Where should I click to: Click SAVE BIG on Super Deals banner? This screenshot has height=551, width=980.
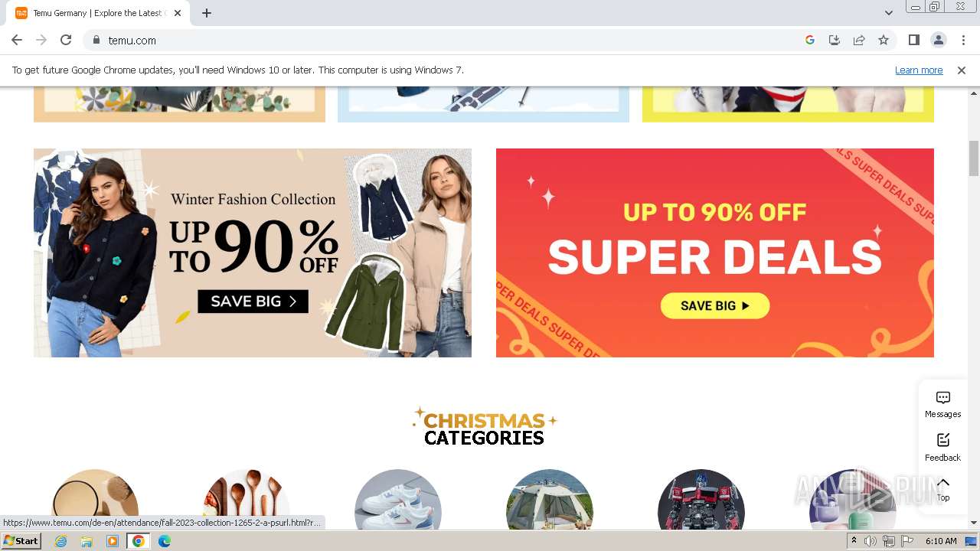coord(715,305)
